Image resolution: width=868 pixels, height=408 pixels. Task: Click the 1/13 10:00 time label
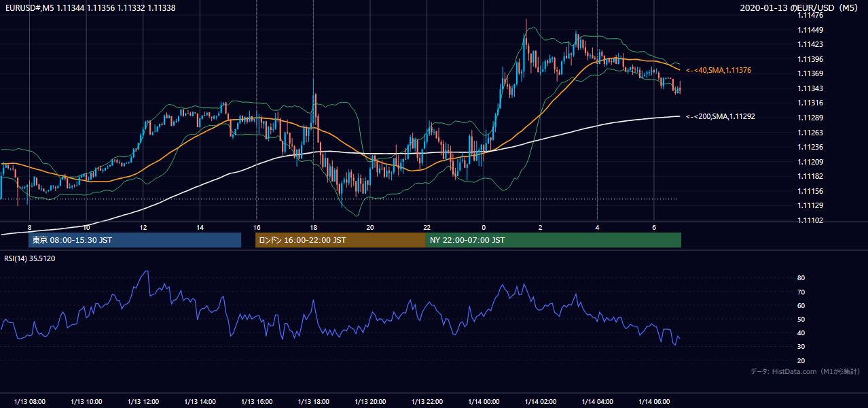[x=86, y=402]
